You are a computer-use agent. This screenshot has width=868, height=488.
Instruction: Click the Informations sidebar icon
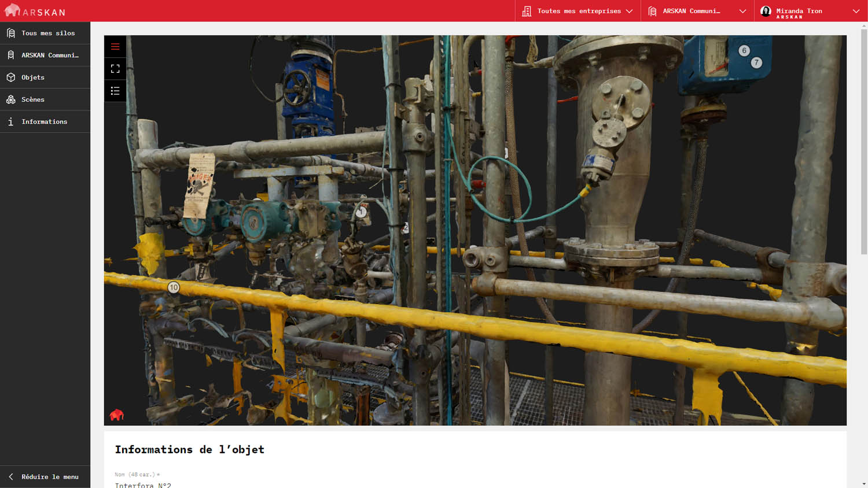[x=10, y=121]
